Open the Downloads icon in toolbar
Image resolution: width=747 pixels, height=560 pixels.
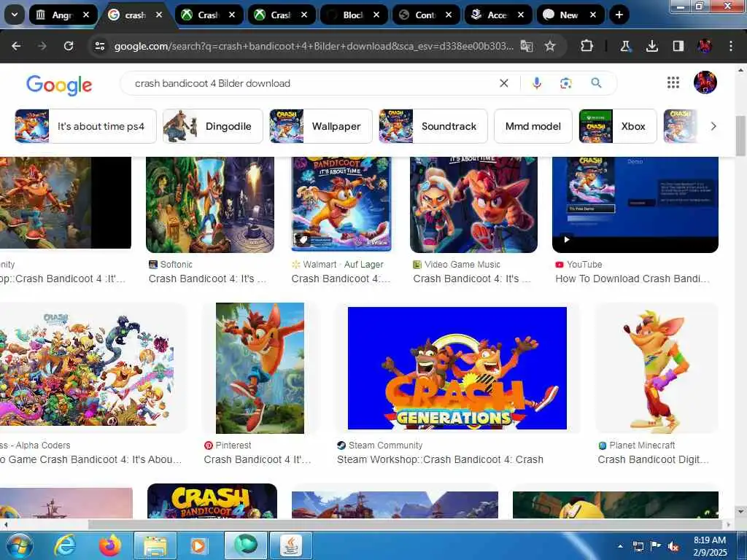(x=651, y=46)
